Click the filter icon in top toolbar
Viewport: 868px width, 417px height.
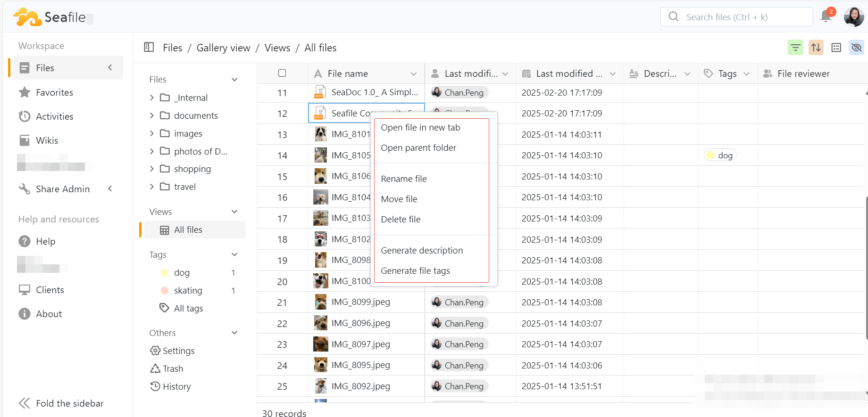(x=795, y=48)
